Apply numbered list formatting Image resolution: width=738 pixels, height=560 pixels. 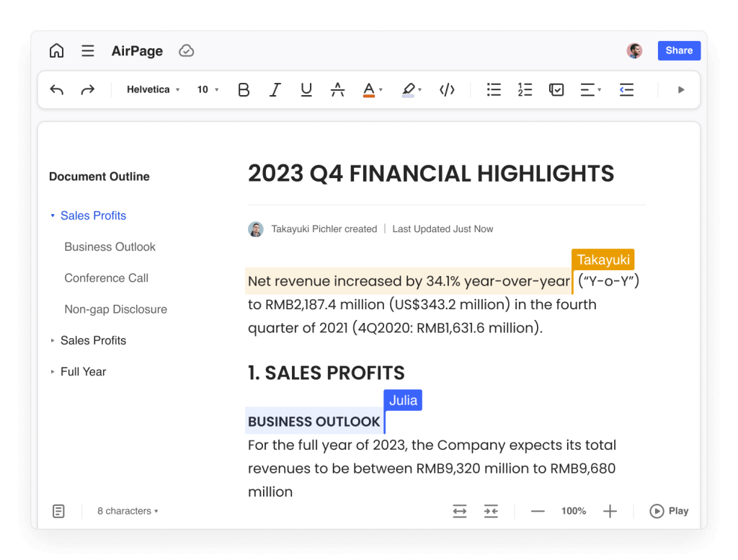(525, 89)
